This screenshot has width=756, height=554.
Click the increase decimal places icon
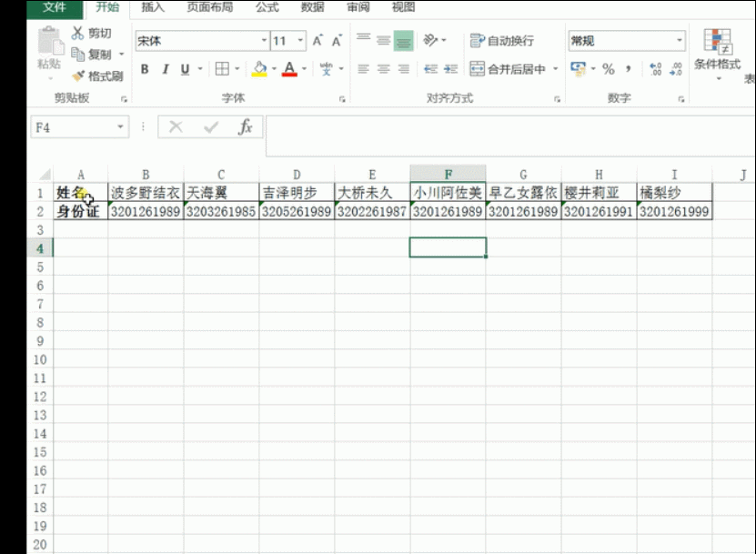[x=656, y=69]
